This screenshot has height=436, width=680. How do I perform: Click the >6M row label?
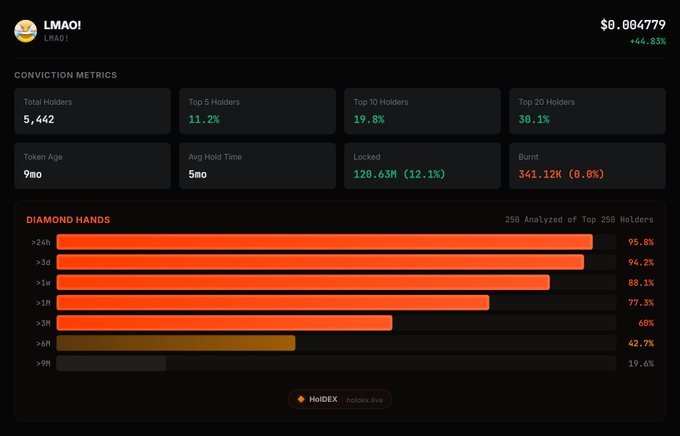click(x=43, y=344)
